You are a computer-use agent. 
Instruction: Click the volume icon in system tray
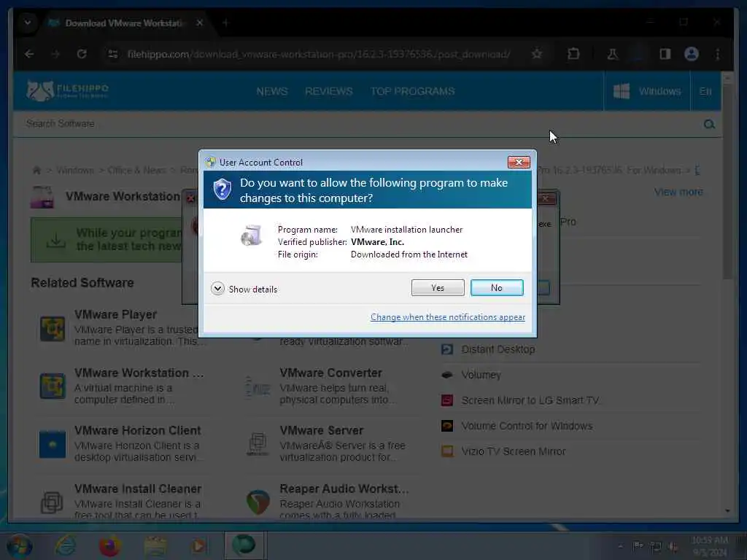[673, 547]
